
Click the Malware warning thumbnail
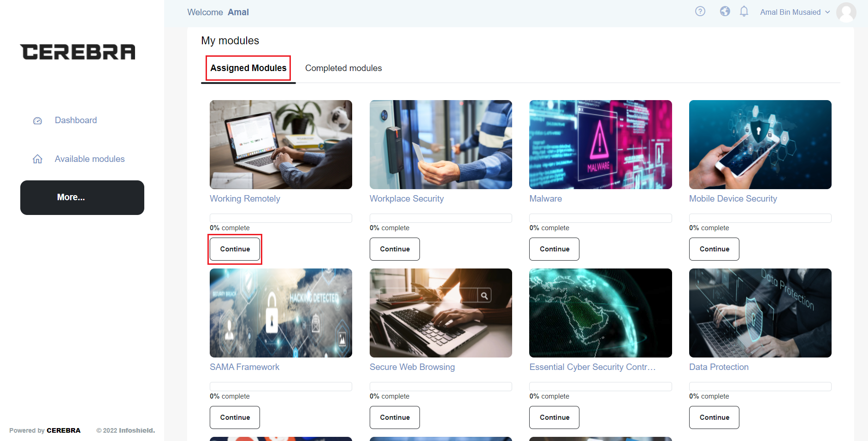tap(601, 144)
